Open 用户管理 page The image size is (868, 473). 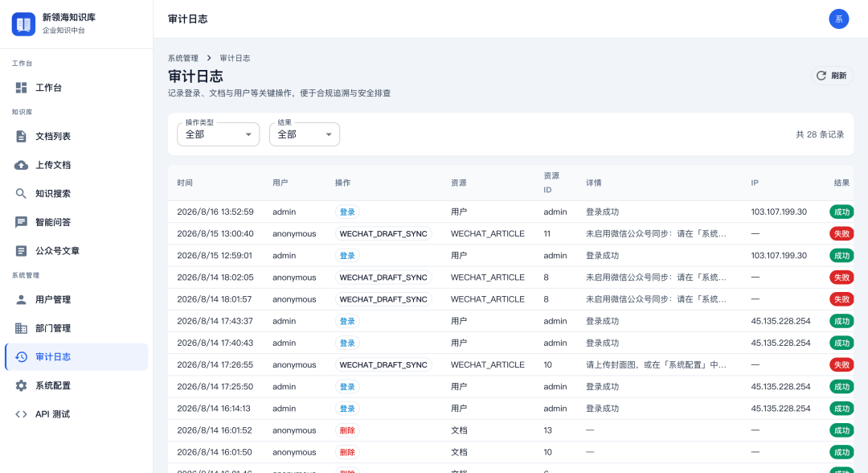(76, 299)
